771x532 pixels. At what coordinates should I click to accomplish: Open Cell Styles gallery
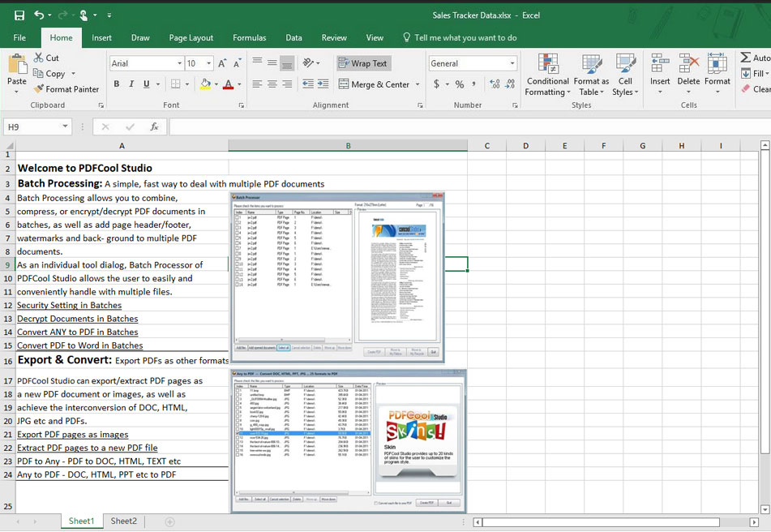click(x=625, y=75)
